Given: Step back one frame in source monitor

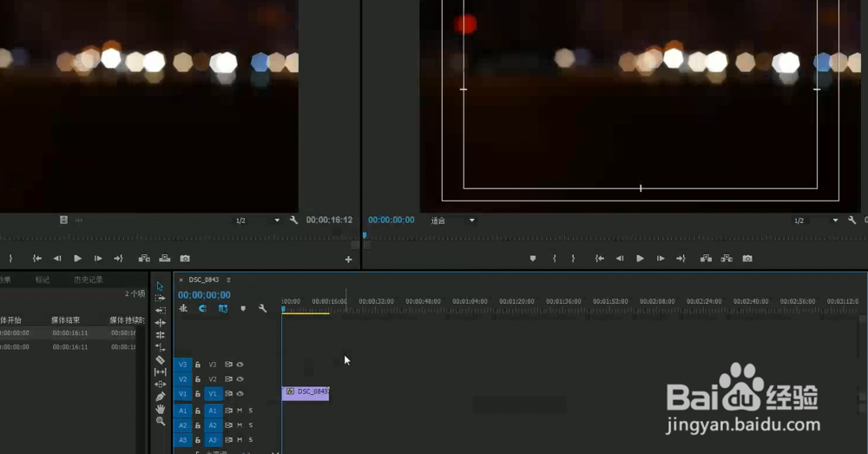Looking at the screenshot, I should 57,259.
